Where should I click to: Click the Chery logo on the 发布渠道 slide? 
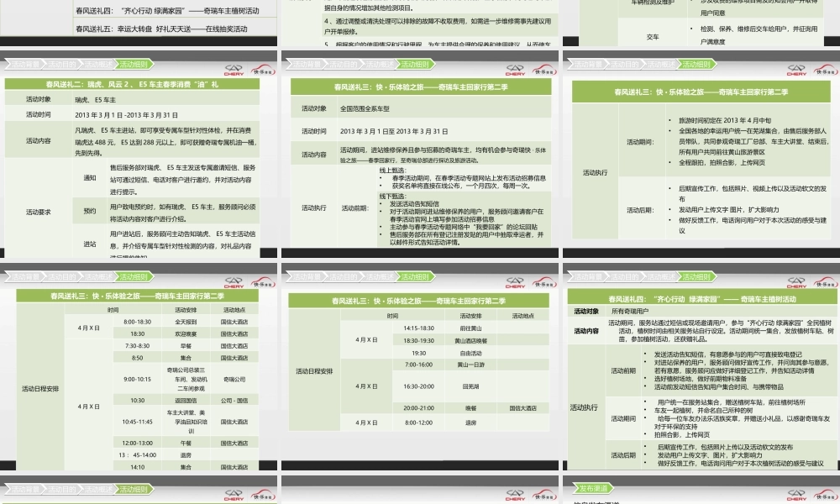pyautogui.click(x=796, y=495)
